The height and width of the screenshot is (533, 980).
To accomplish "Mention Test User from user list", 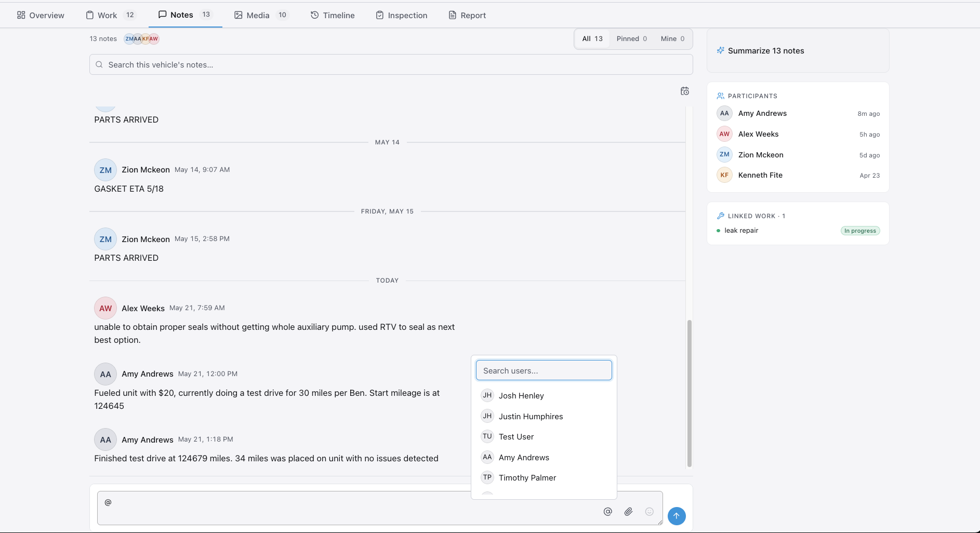I will (544, 436).
